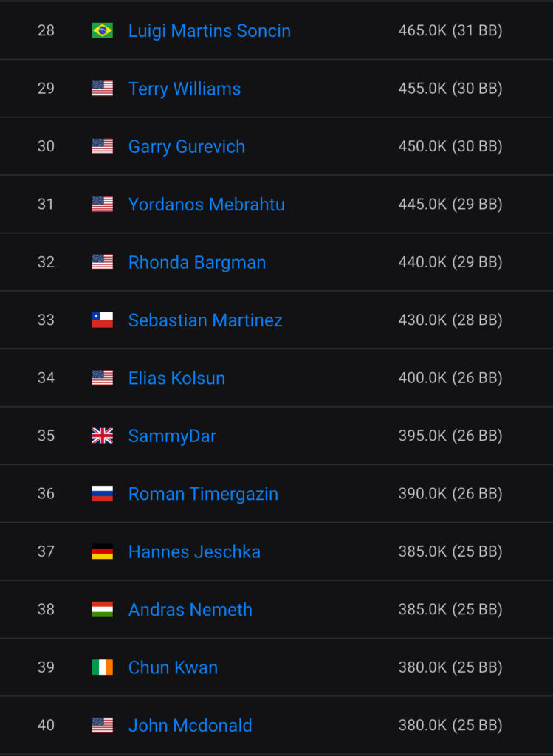This screenshot has width=553, height=756.
Task: Click rank number 37 in the standings
Action: coord(46,551)
